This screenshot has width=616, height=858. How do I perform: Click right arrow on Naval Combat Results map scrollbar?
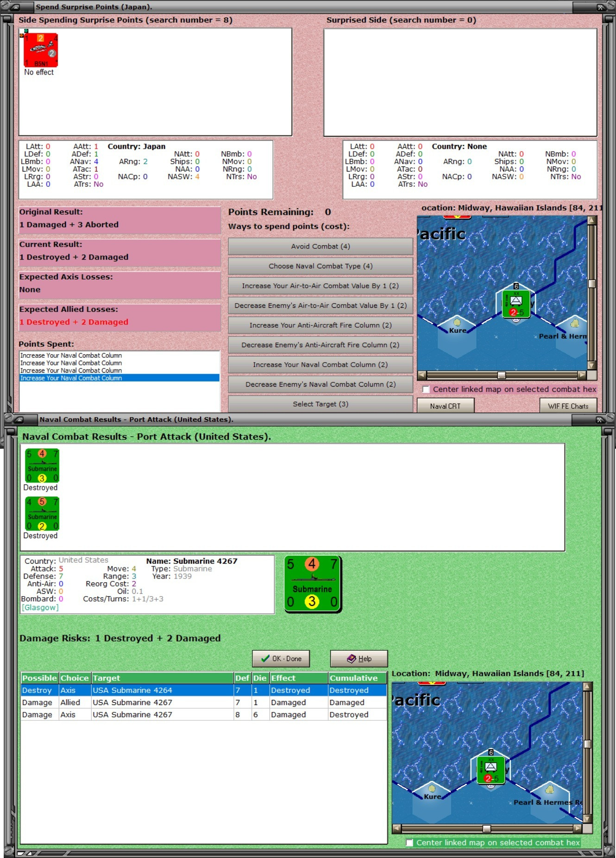578,828
